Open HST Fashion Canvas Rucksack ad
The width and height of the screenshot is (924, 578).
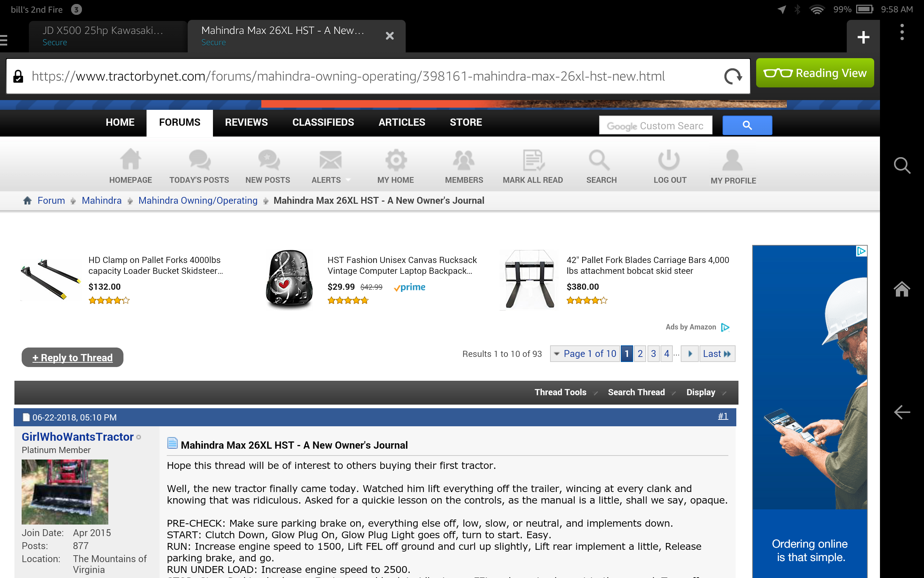coord(402,265)
